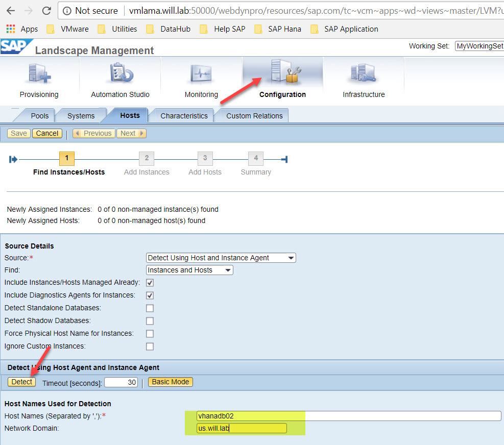This screenshot has width=504, height=445.
Task: Toggle Include Diagnostics Agents for Instances checkbox
Action: click(150, 295)
